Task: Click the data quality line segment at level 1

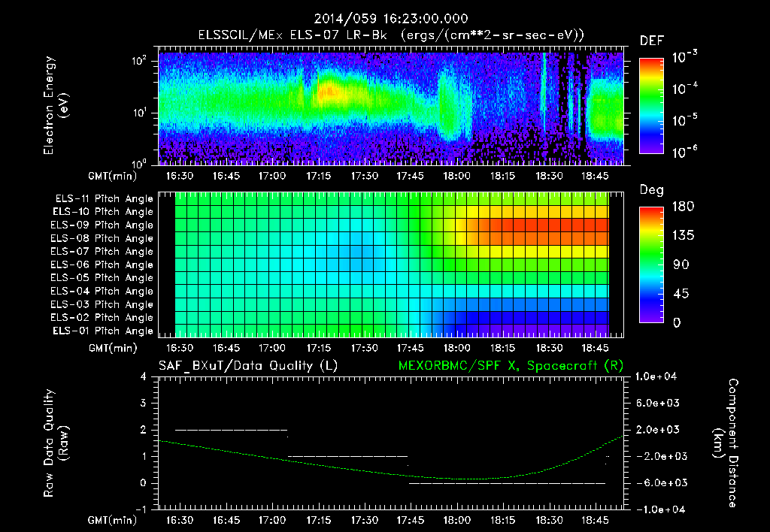Action: pyautogui.click(x=347, y=456)
